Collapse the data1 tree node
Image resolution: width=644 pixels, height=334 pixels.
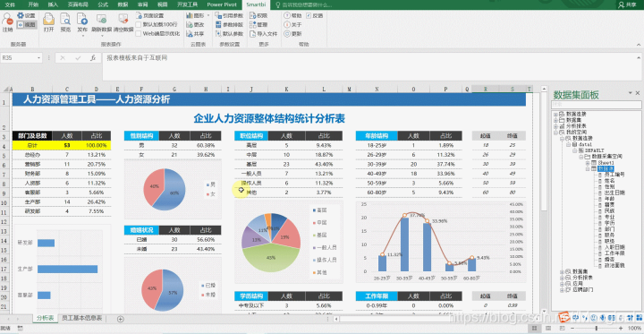pos(568,145)
